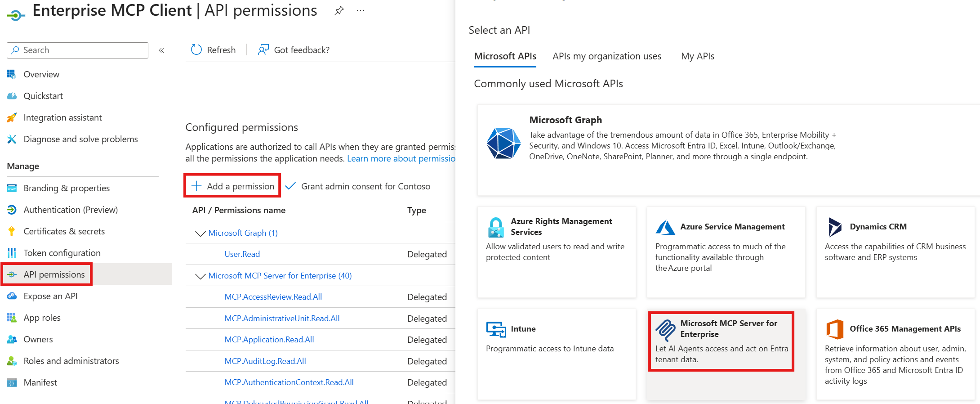This screenshot has height=404, width=980.
Task: Click the Diagnose and solve problems wrench icon
Action: pyautogui.click(x=12, y=139)
